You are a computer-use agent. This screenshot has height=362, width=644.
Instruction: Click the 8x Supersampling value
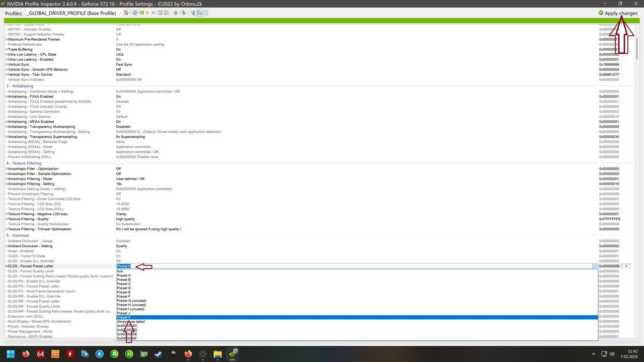tap(130, 137)
